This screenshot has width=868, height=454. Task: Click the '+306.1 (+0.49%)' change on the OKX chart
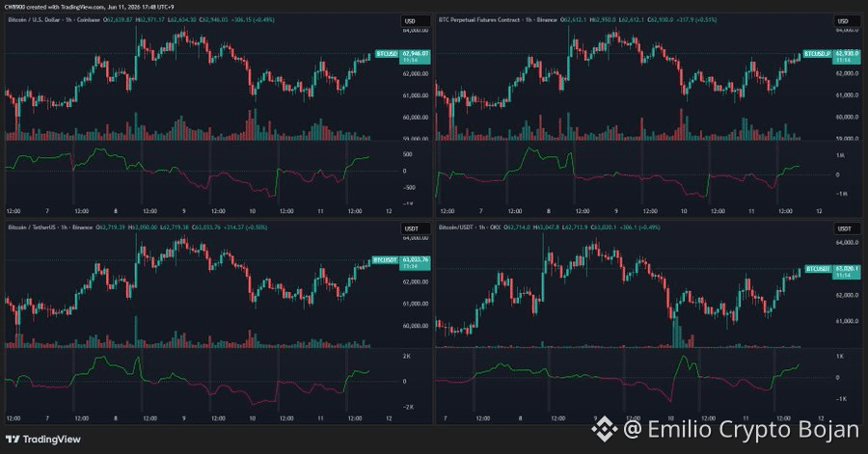tap(638, 227)
